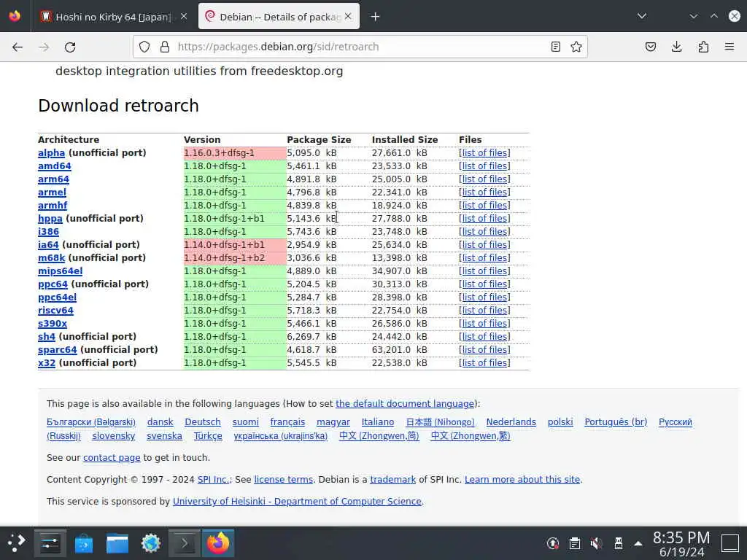Select the Debian package details tab
The height and width of the screenshot is (560, 747).
[x=279, y=17]
